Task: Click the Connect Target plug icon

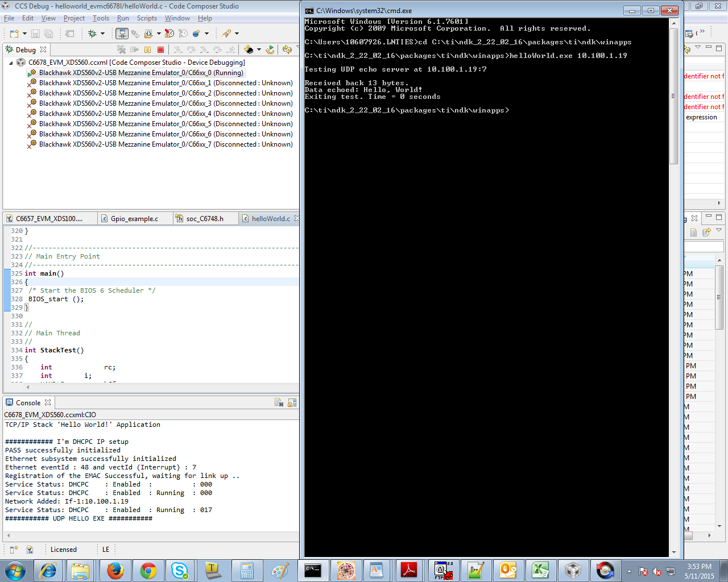Action: coord(135,34)
